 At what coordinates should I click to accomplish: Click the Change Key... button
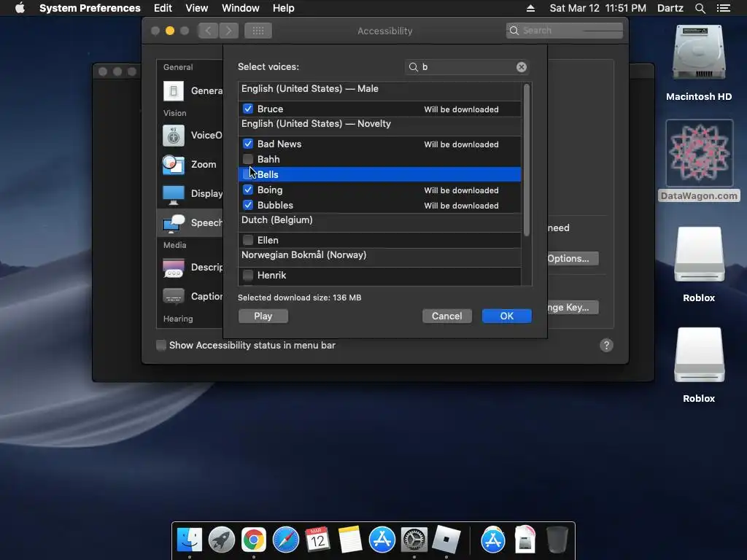(573, 308)
